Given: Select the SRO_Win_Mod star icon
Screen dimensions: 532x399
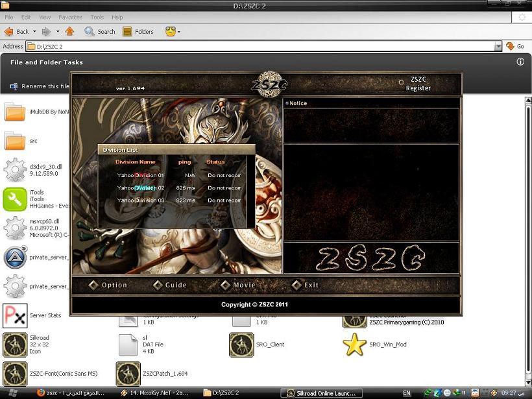Looking at the screenshot, I should pyautogui.click(x=354, y=345).
